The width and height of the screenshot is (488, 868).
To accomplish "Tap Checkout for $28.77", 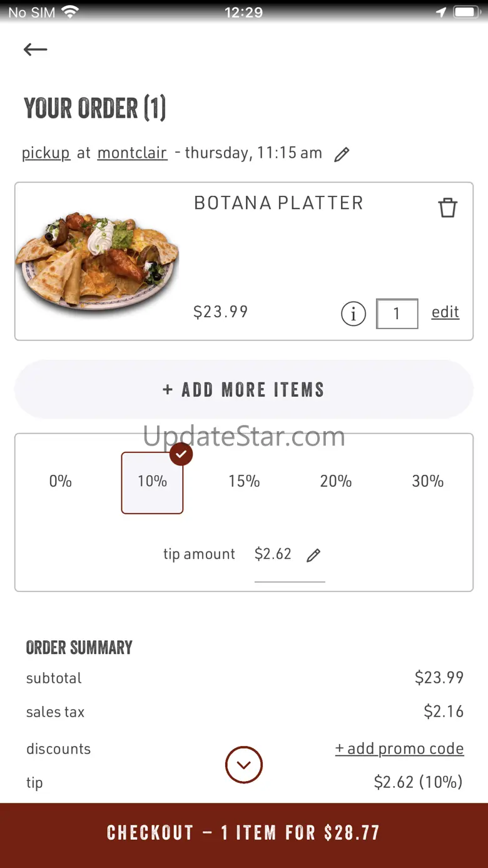I will pyautogui.click(x=244, y=833).
